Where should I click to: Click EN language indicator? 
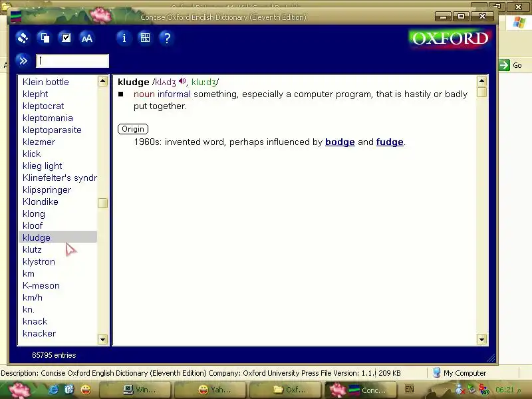tap(410, 389)
